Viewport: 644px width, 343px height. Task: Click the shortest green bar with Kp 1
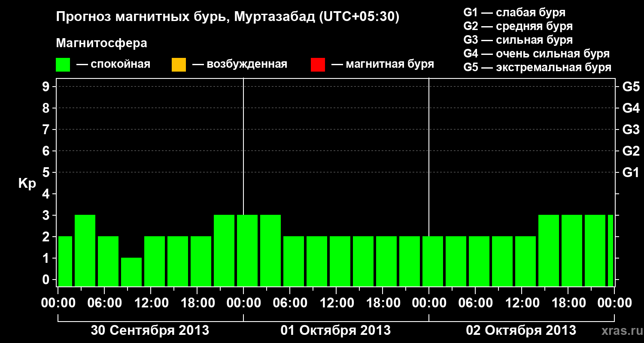[131, 272]
